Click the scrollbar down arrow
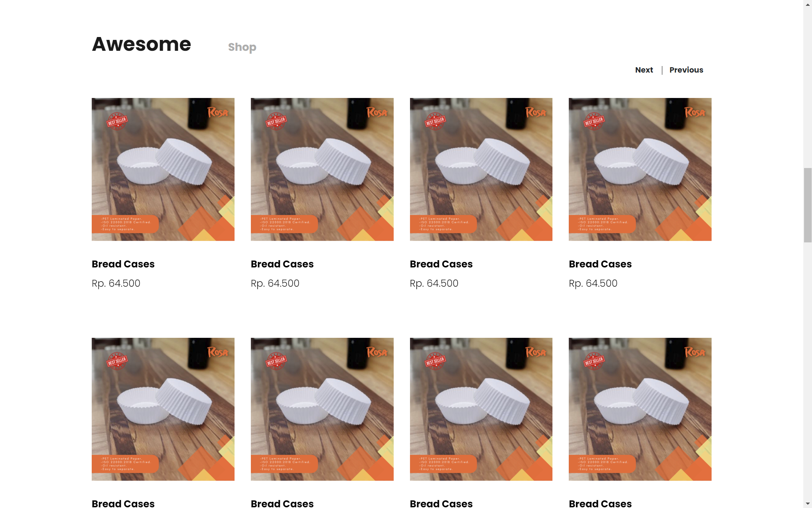Image resolution: width=812 pixels, height=508 pixels. (808, 504)
